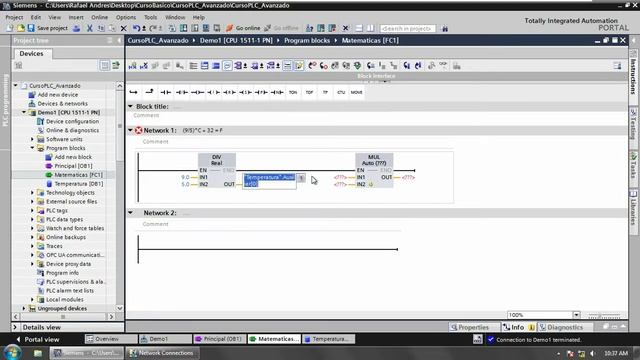The width and height of the screenshot is (640, 360).
Task: Open the tag autocomplete dropdown button
Action: click(301, 178)
